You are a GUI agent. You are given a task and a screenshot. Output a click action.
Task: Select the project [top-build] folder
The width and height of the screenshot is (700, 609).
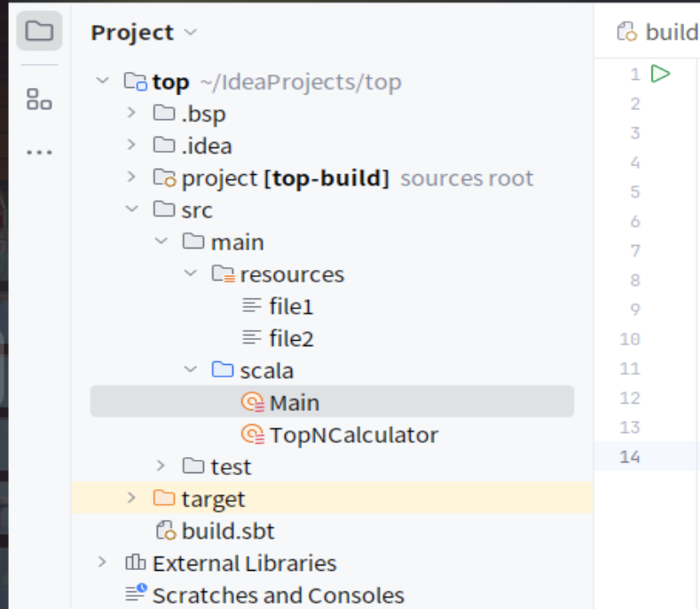point(286,178)
